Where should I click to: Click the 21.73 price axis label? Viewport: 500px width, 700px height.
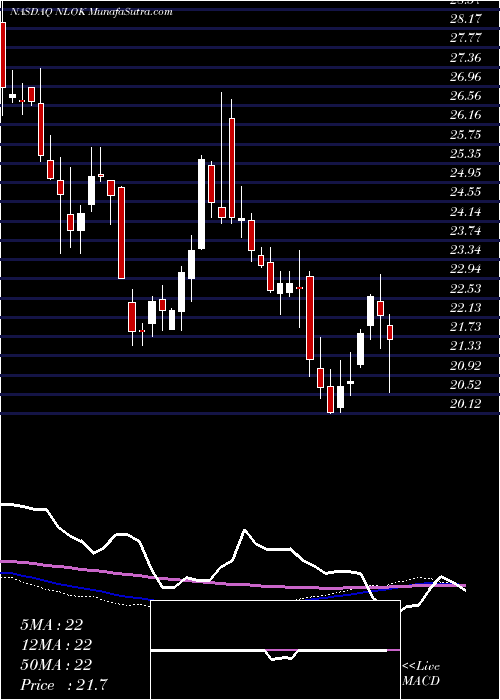point(466,328)
